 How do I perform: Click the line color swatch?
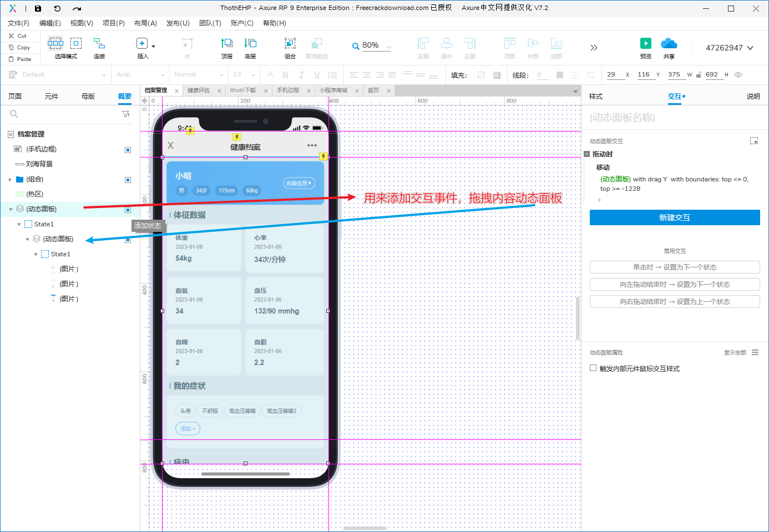point(560,75)
